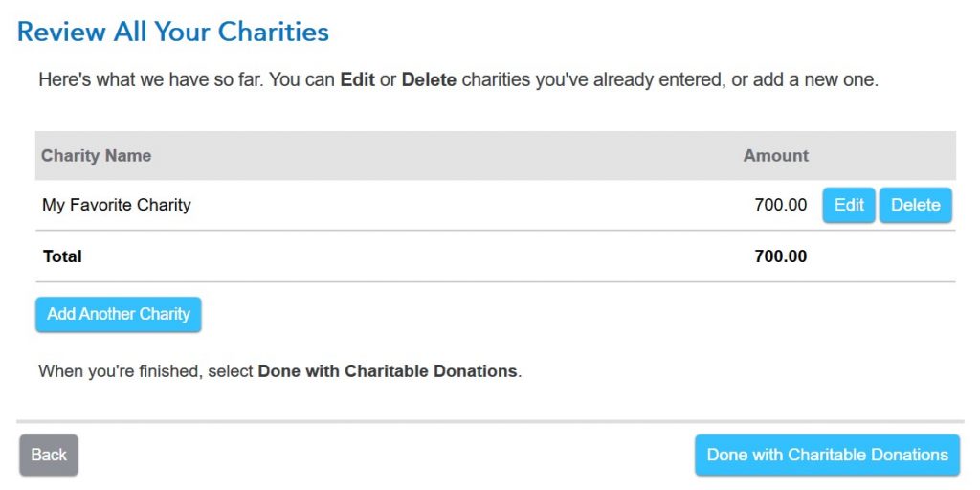Click the Charity Name column header
This screenshot has width=980, height=490.
pyautogui.click(x=97, y=156)
